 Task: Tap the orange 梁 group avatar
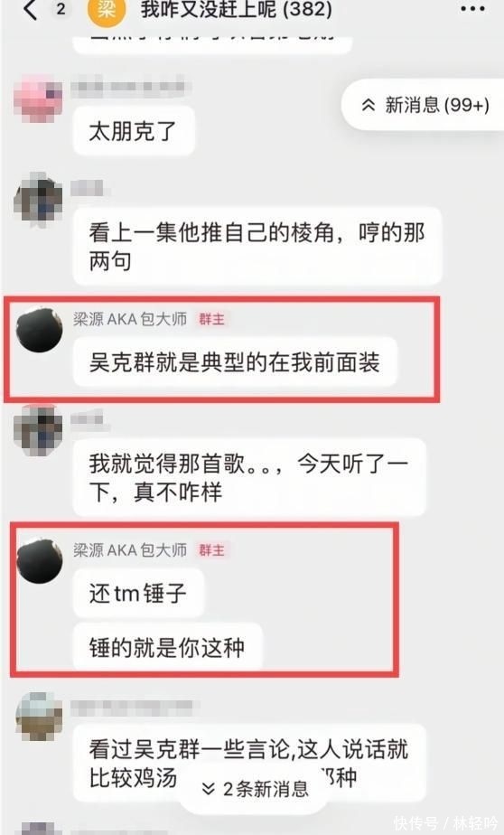[107, 11]
